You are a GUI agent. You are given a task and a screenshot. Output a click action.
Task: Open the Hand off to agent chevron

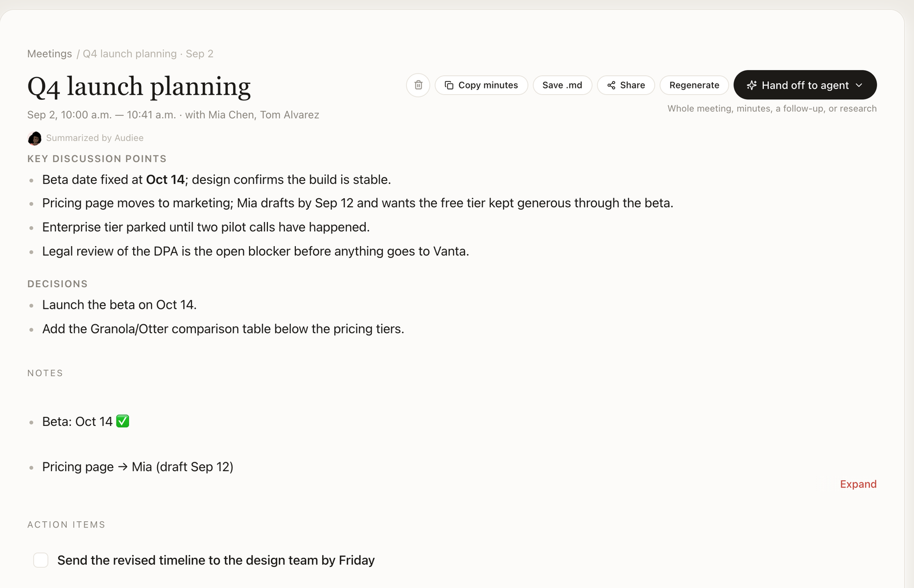pyautogui.click(x=859, y=85)
